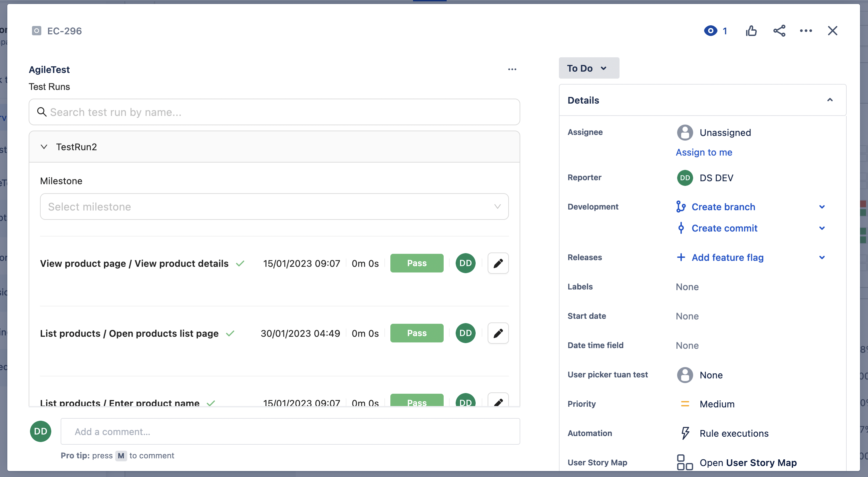Edit the Date time field None value

click(x=687, y=345)
